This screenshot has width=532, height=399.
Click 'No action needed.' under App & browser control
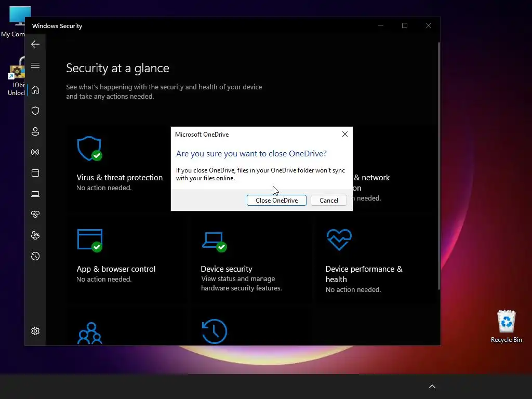tap(104, 279)
